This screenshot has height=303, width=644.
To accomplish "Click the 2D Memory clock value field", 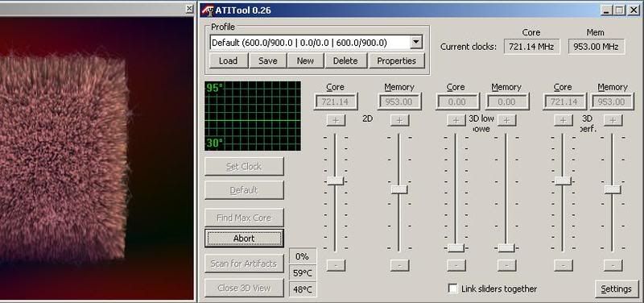I will tap(399, 102).
